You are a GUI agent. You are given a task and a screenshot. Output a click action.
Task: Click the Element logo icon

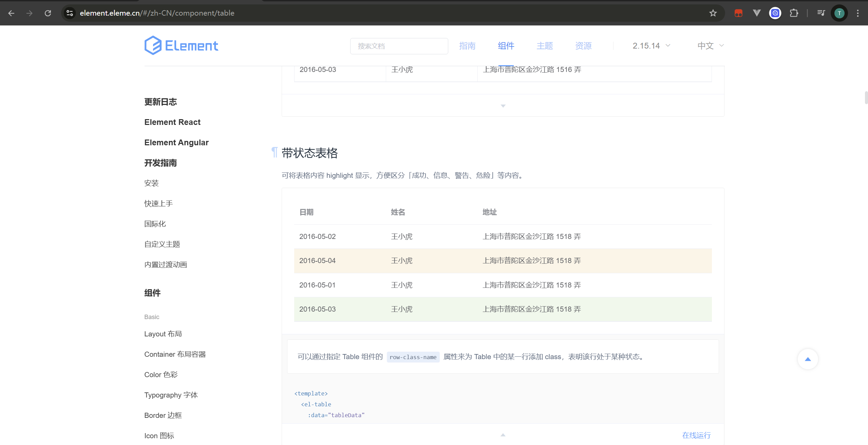[153, 45]
